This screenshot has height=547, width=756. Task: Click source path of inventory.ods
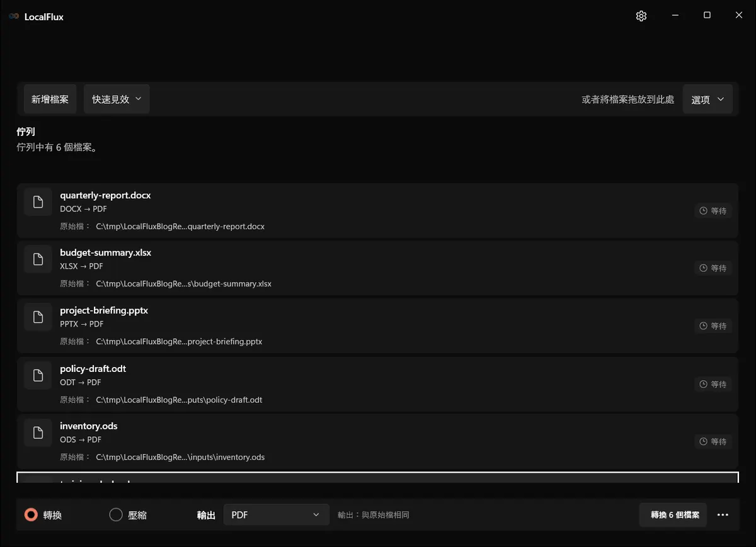pyautogui.click(x=180, y=457)
